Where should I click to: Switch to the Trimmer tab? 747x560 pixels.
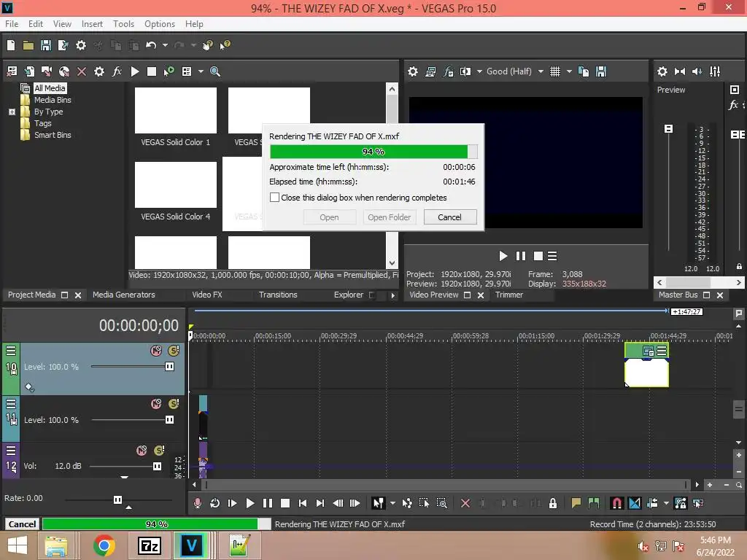(509, 295)
